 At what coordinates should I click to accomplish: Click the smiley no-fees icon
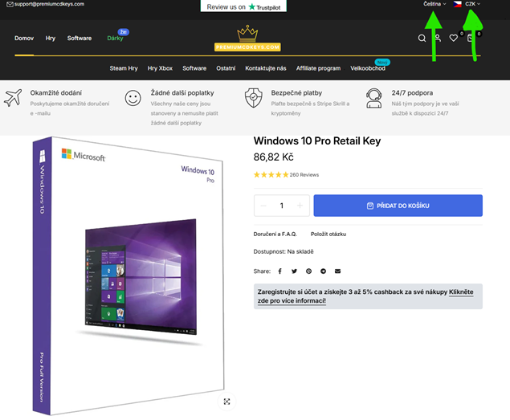point(133,98)
